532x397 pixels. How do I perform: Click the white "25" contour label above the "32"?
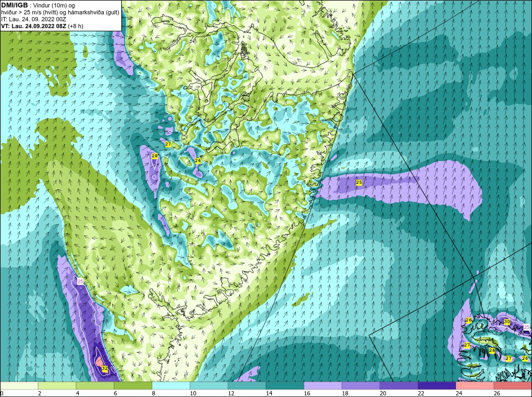(80, 281)
